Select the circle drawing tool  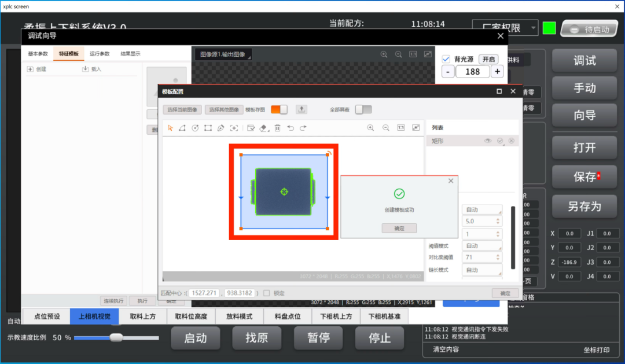(195, 128)
